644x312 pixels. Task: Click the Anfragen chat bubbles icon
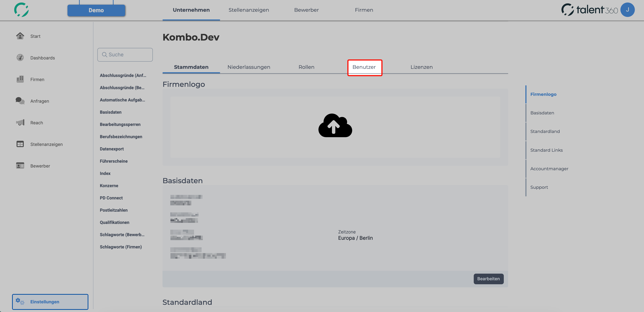pyautogui.click(x=20, y=101)
